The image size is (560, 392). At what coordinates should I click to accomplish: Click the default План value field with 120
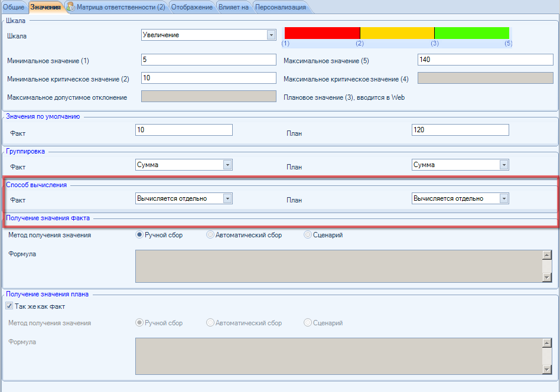(460, 130)
